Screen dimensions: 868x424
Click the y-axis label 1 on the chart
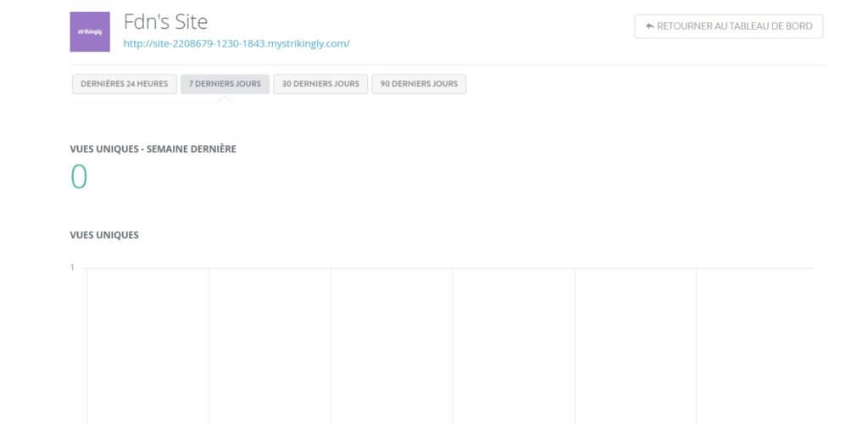[x=72, y=268]
